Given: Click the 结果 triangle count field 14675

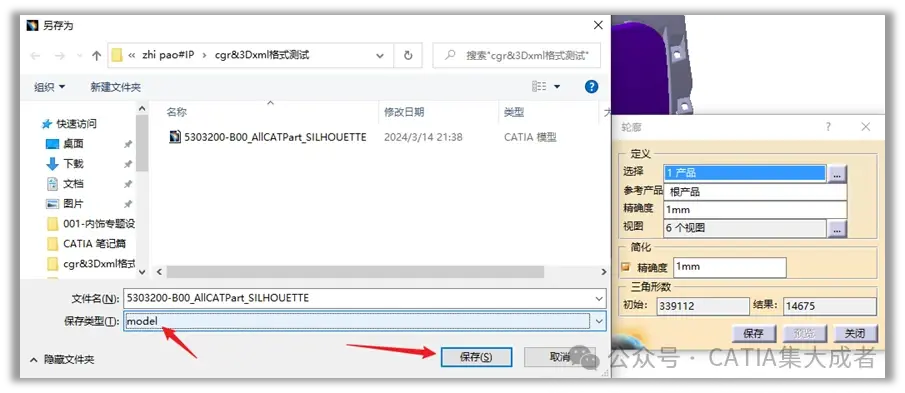Looking at the screenshot, I should (x=830, y=306).
